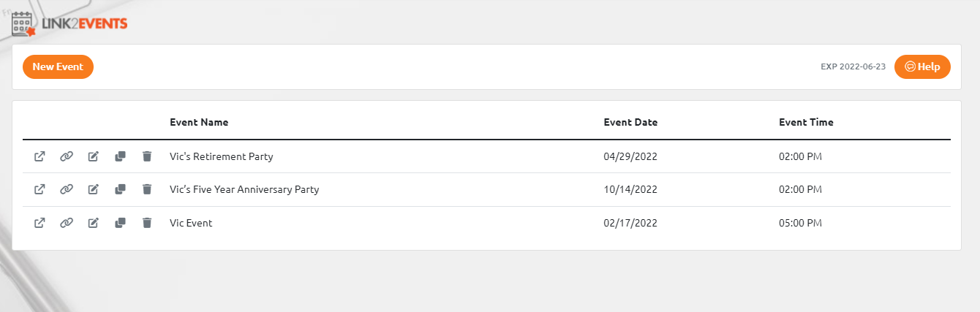Select the Event Date column header
Viewport: 980px width, 312px height.
click(x=630, y=122)
